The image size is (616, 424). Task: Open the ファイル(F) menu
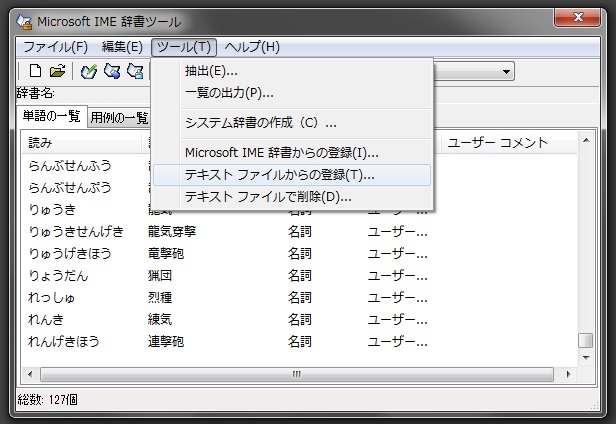click(55, 47)
